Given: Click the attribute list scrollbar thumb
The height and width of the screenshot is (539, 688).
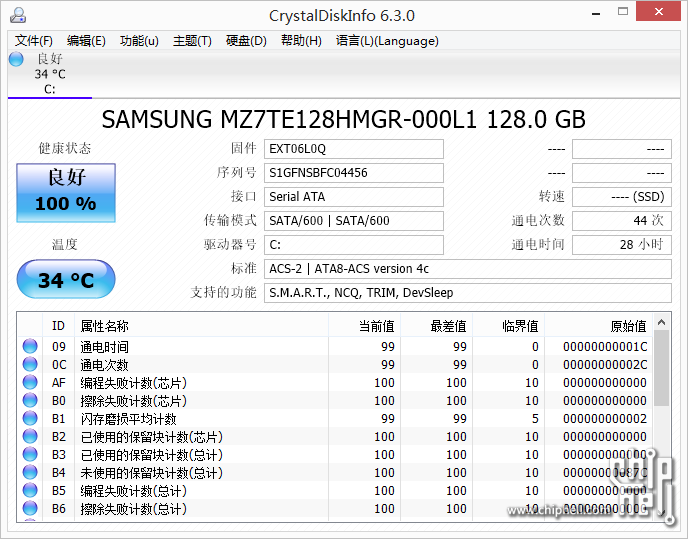Looking at the screenshot, I should tap(662, 368).
